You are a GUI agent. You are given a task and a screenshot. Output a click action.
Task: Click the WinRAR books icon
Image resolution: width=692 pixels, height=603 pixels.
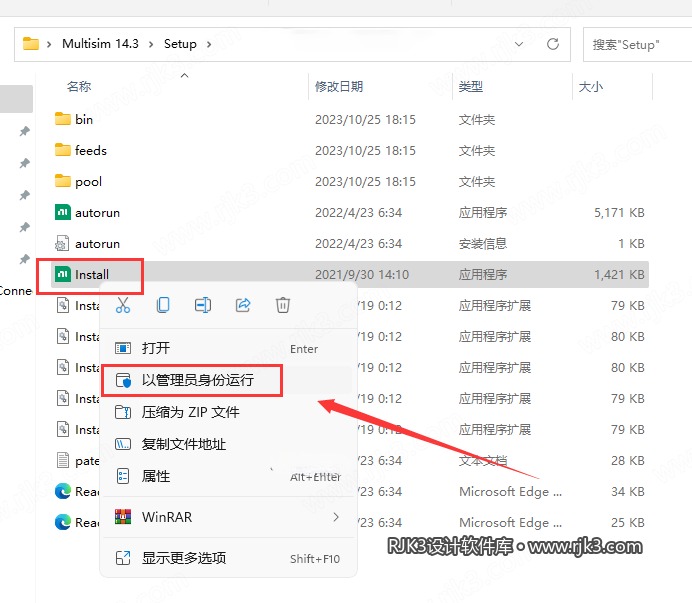pos(123,516)
